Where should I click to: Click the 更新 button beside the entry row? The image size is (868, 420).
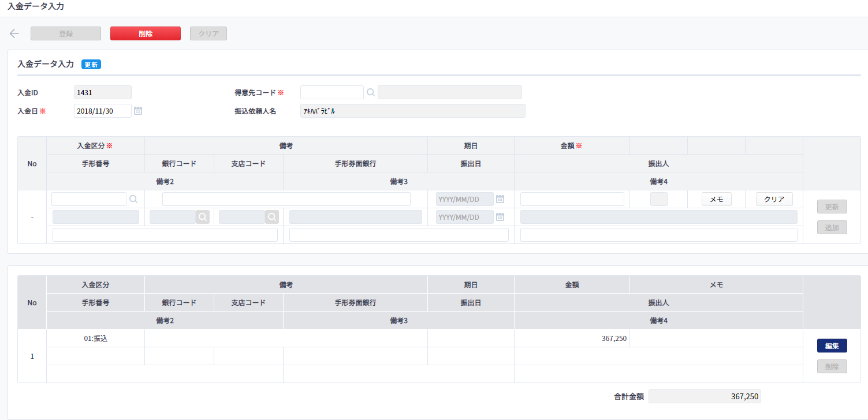coord(832,207)
